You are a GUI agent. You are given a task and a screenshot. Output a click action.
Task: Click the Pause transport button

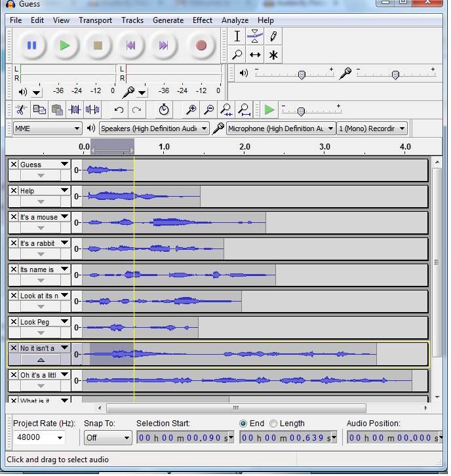(32, 45)
